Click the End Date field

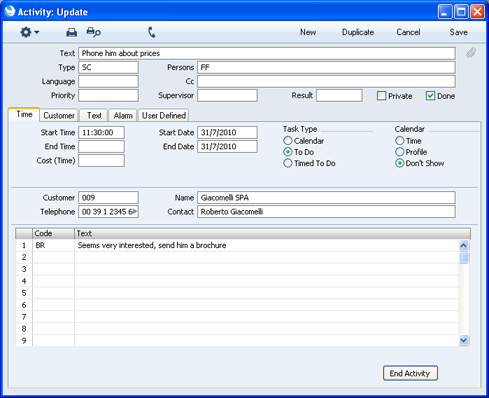(227, 146)
